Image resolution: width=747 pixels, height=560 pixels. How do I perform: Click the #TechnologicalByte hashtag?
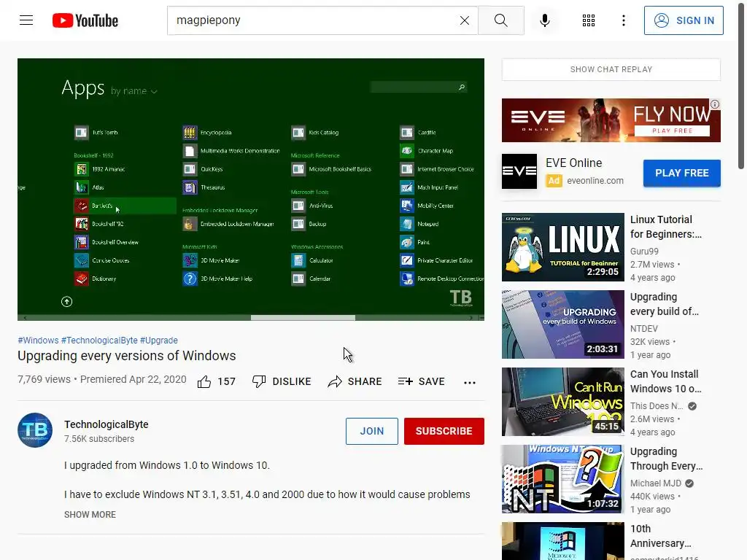point(99,341)
